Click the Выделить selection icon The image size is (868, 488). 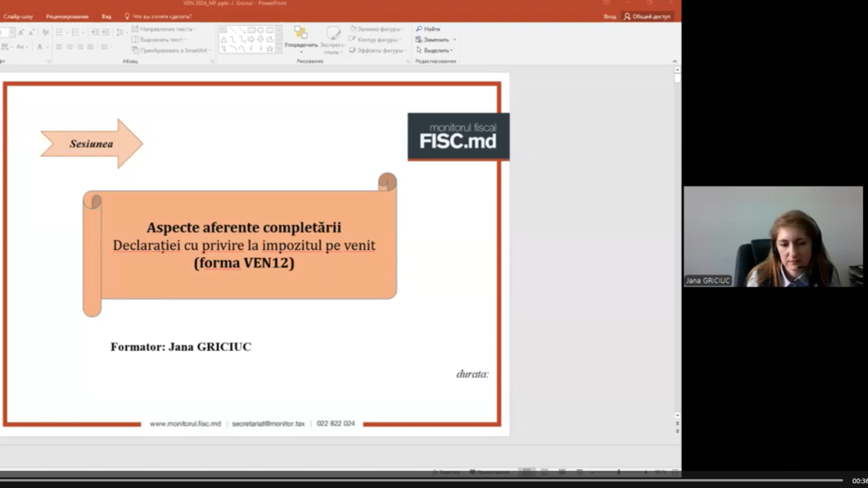419,50
